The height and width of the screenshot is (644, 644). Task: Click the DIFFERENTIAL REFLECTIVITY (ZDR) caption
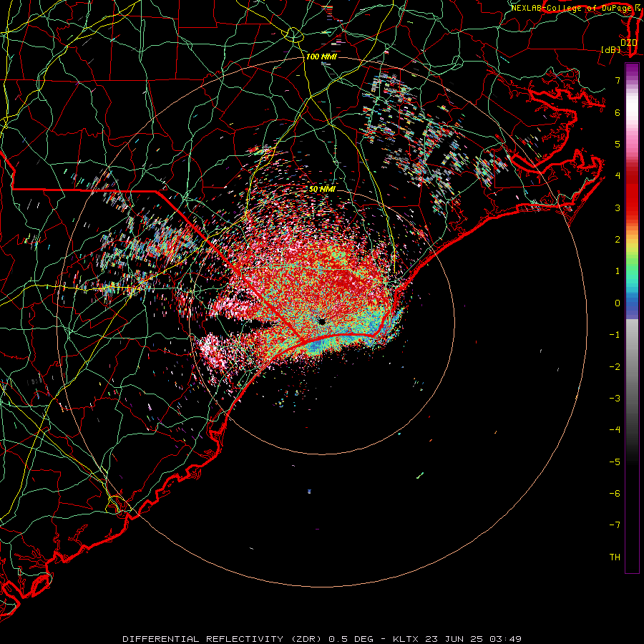tap(224, 639)
